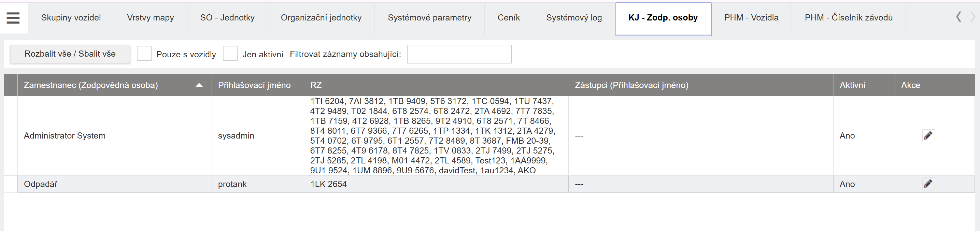The width and height of the screenshot is (980, 231).
Task: Focus the Filtrovat záznamy obsahující text field
Action: coord(459,54)
